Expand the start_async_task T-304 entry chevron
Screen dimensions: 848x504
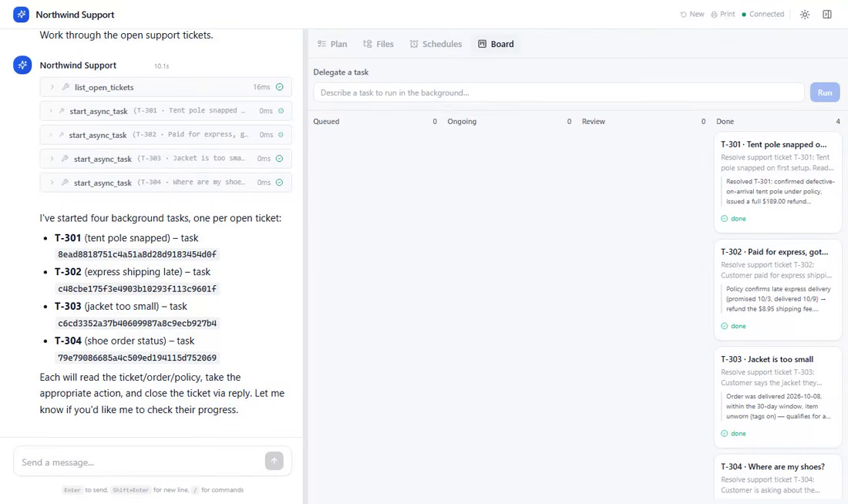pyautogui.click(x=52, y=182)
